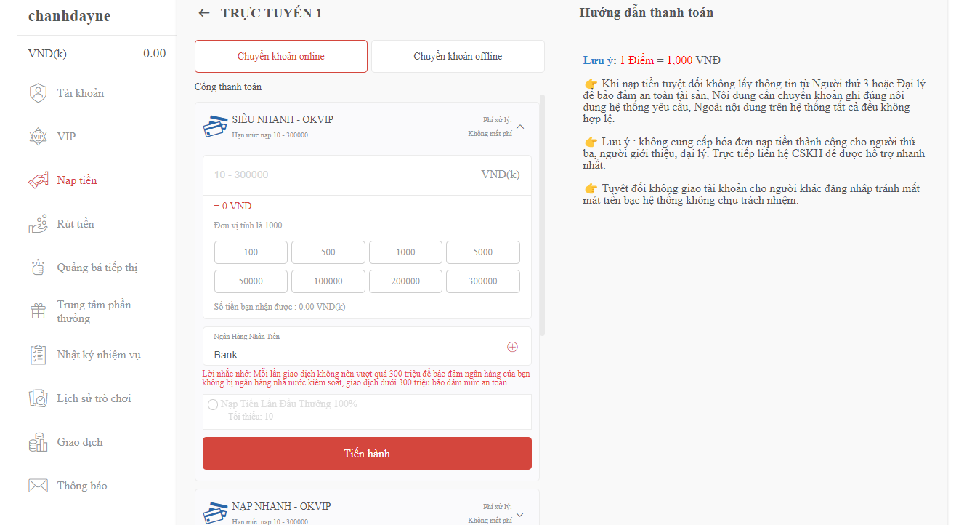This screenshot has width=980, height=525.
Task: Click the red Tiến hành button
Action: (x=367, y=454)
